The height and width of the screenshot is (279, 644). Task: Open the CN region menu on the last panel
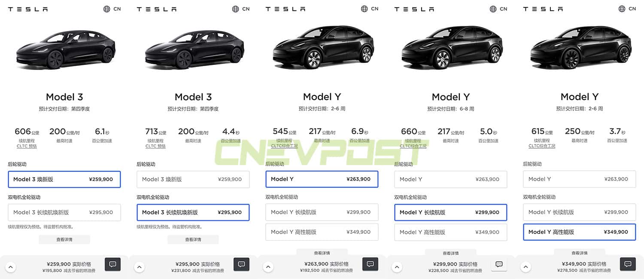(x=627, y=9)
